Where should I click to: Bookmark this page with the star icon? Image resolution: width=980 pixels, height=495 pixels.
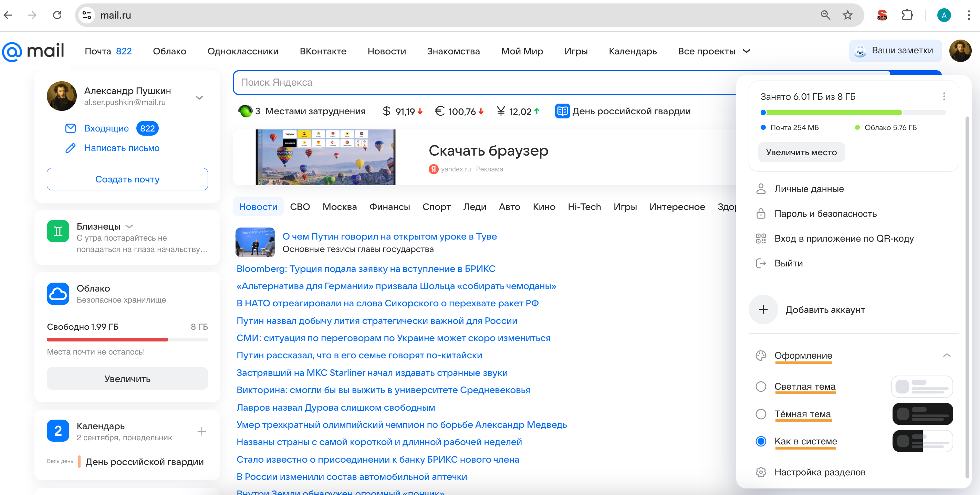(848, 15)
